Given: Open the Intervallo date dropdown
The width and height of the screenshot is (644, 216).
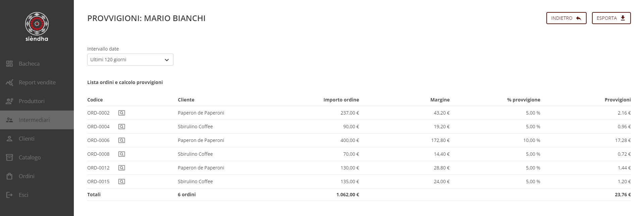Looking at the screenshot, I should pos(130,60).
